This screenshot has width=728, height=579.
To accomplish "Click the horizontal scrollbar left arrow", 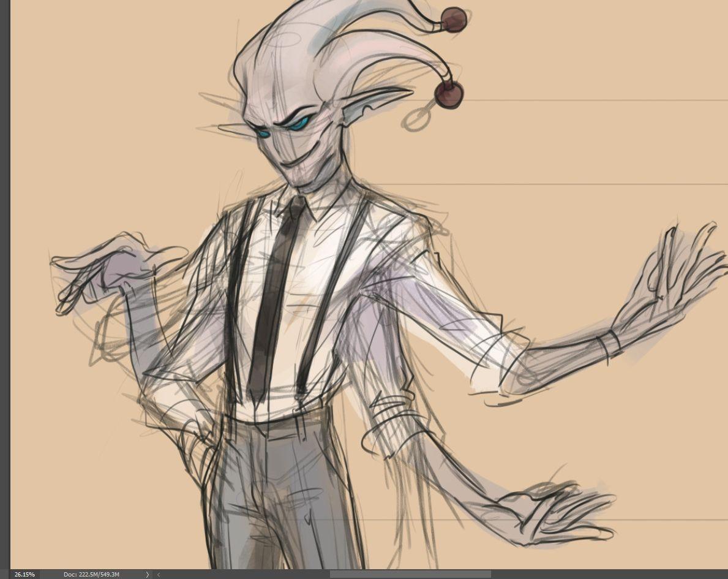I will coord(159,574).
